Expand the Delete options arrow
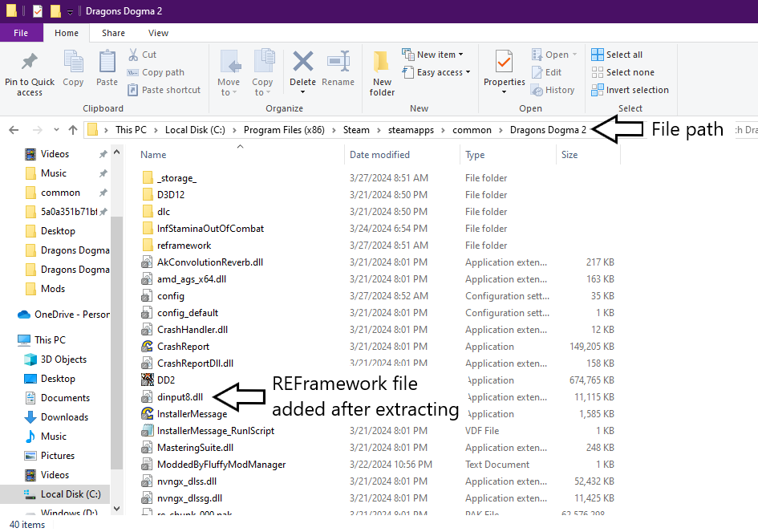The height and width of the screenshot is (532, 758). pos(303,92)
